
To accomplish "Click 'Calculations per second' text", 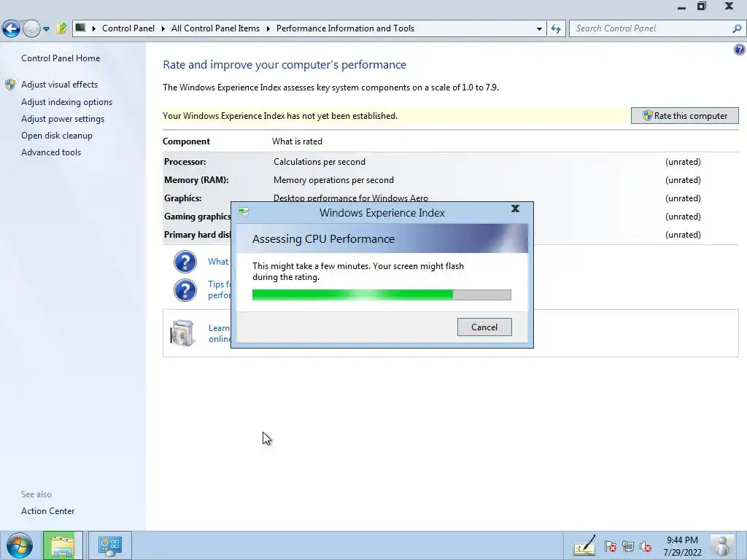I will click(320, 162).
